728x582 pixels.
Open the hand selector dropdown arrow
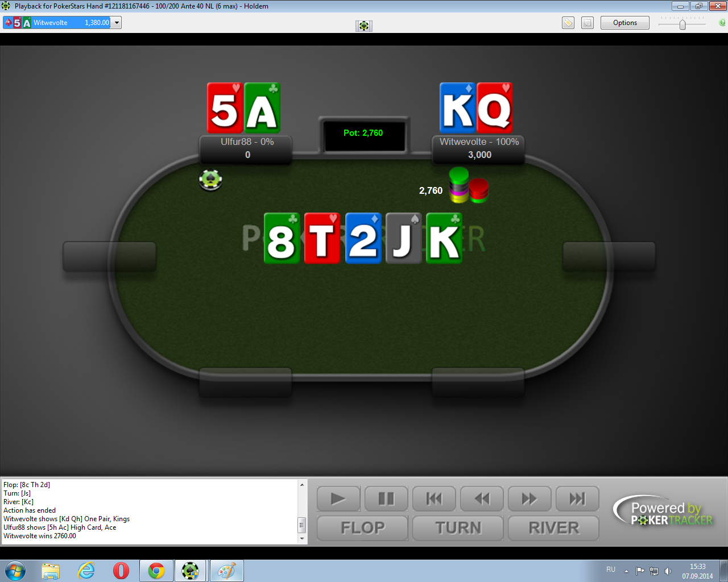click(117, 23)
